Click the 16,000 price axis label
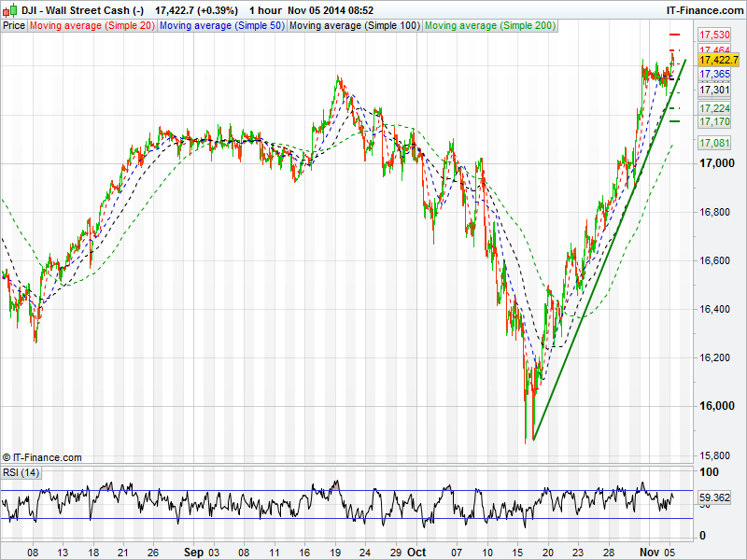The width and height of the screenshot is (747, 560). click(716, 406)
